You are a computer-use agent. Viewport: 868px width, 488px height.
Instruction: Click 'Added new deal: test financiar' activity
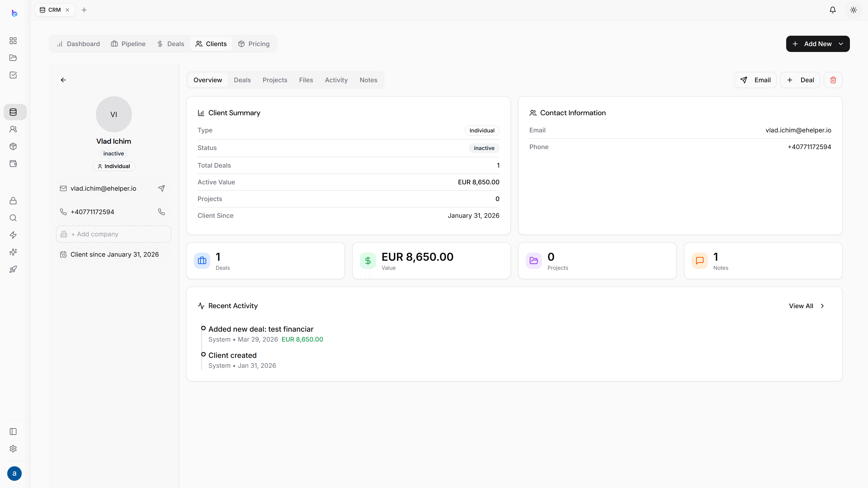pyautogui.click(x=261, y=329)
